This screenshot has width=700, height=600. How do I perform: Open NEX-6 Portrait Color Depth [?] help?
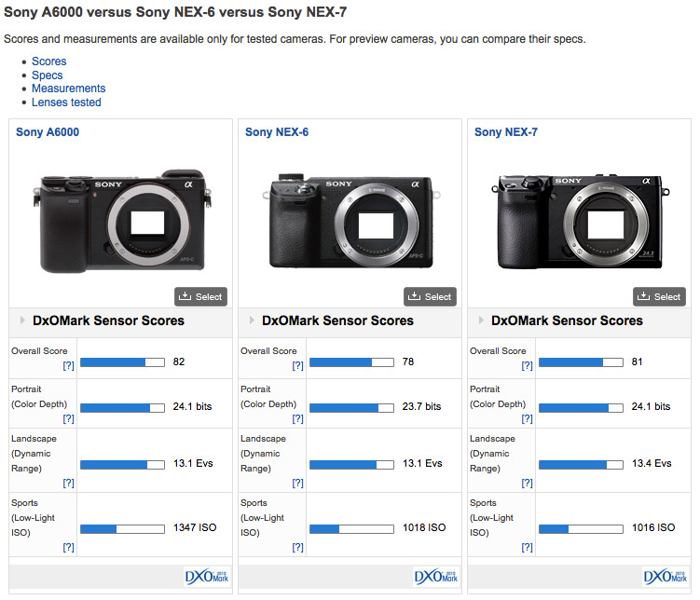[297, 418]
